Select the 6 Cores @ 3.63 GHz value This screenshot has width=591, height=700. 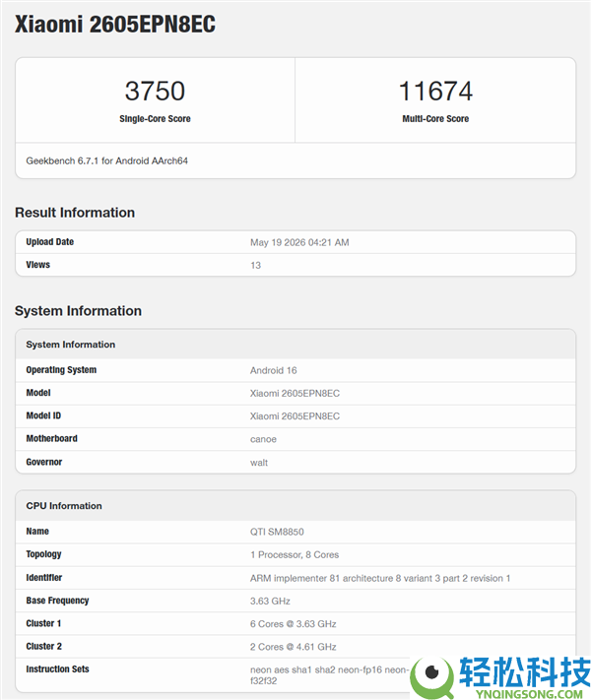294,623
